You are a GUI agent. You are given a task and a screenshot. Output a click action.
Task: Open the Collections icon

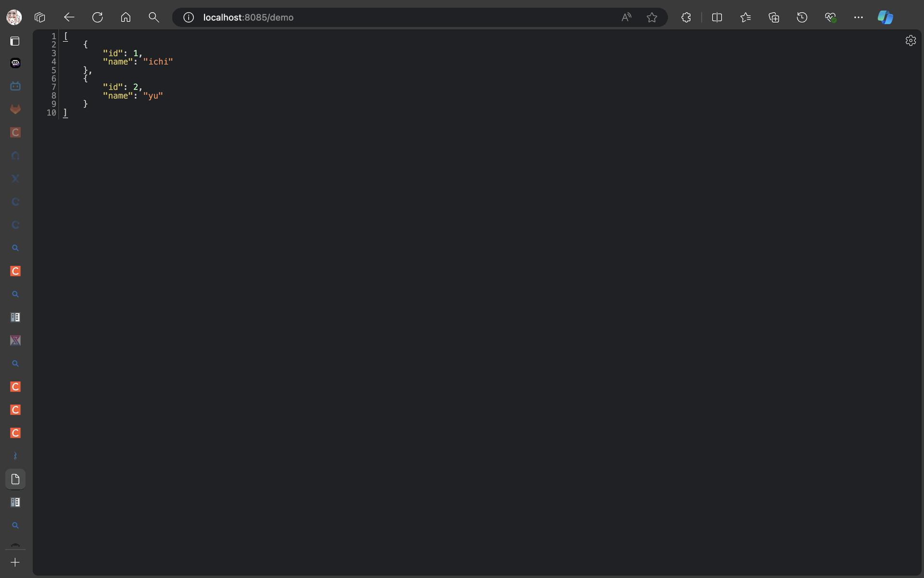[774, 17]
